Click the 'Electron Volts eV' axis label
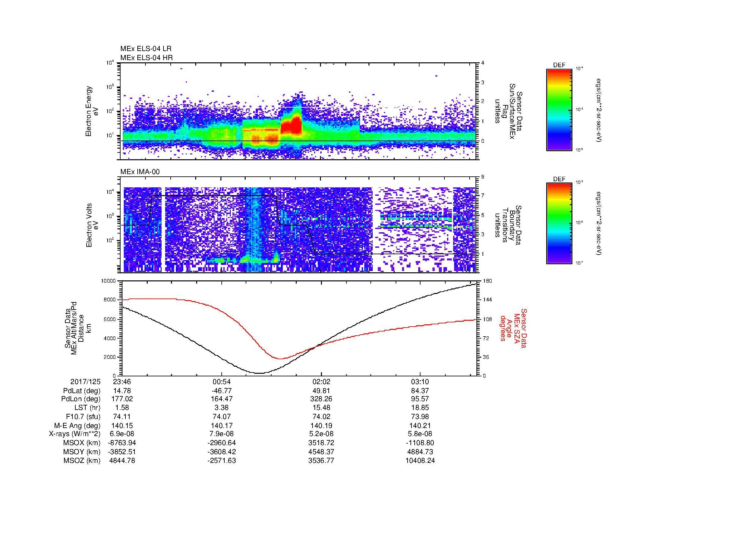Image resolution: width=756 pixels, height=534 pixels. pos(92,225)
